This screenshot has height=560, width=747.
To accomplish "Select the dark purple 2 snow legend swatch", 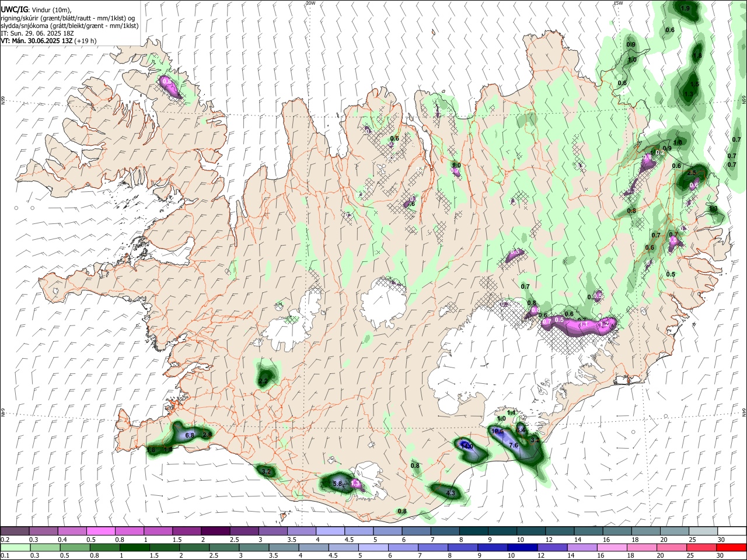I will (x=215, y=531).
